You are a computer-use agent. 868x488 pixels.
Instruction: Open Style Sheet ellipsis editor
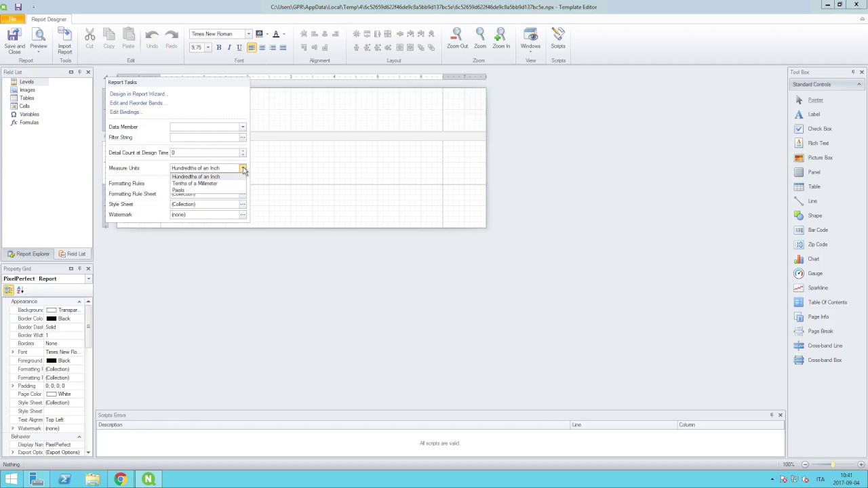pos(242,204)
